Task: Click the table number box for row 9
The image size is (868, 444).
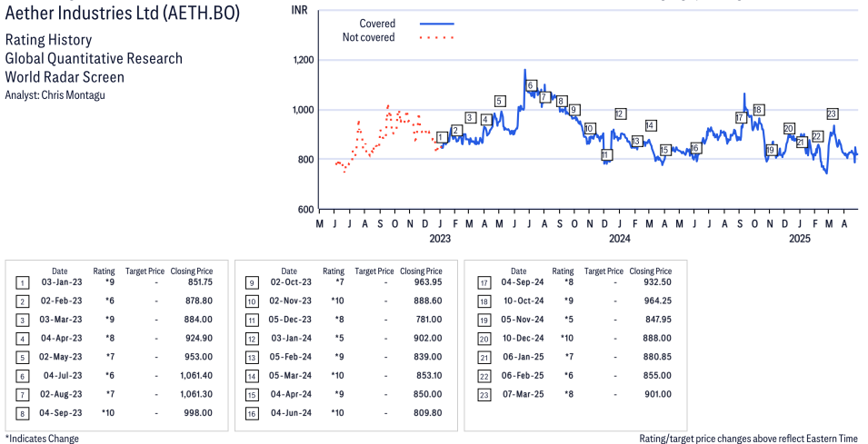Action: pos(252,283)
